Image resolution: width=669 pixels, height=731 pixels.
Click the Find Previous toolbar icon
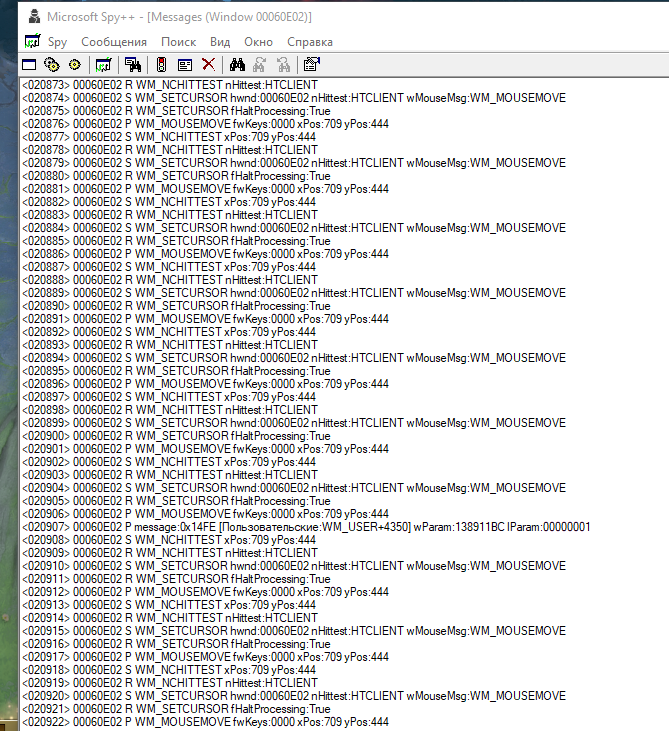283,65
